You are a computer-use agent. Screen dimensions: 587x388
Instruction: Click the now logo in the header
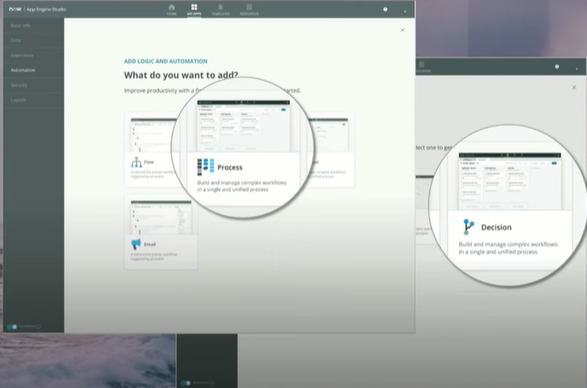click(15, 9)
